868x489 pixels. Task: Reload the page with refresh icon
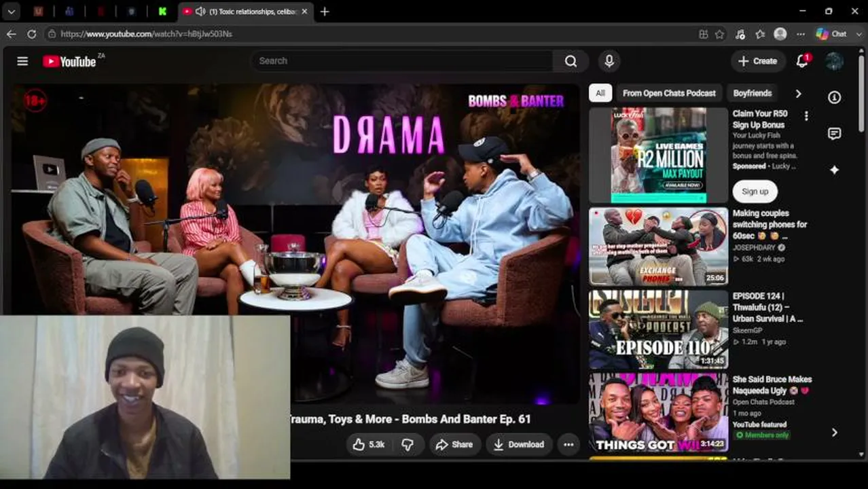click(32, 33)
